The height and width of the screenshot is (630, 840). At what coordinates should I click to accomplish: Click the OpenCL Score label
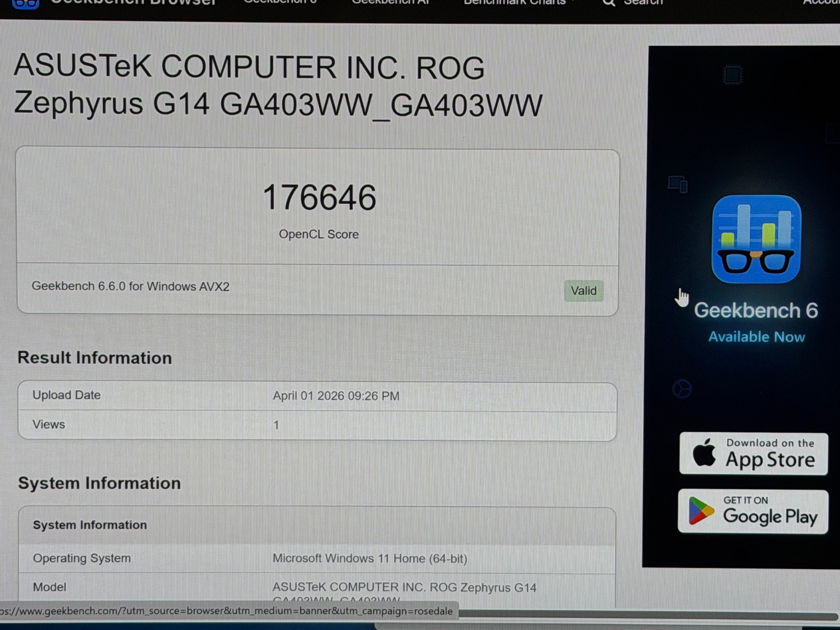(319, 234)
